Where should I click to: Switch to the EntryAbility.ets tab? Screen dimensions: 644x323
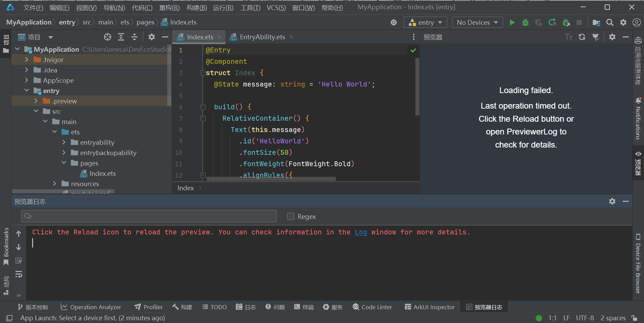(x=262, y=37)
